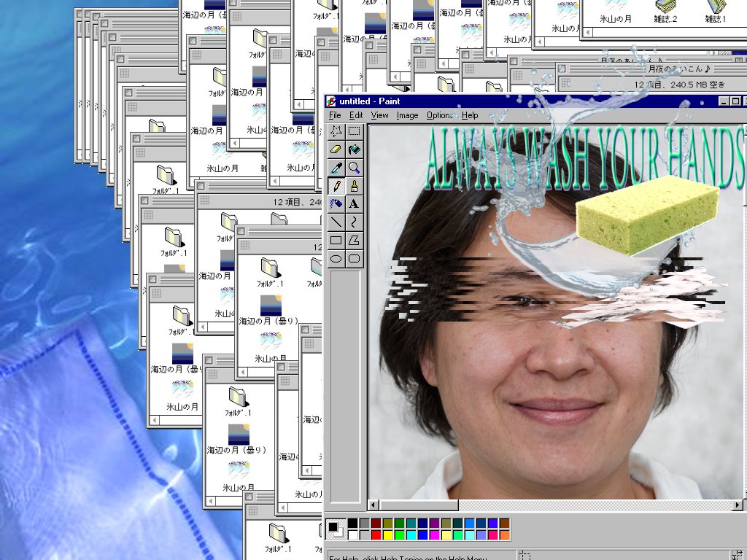Image resolution: width=747 pixels, height=560 pixels.
Task: Pick the white palette swatch
Action: 352,535
